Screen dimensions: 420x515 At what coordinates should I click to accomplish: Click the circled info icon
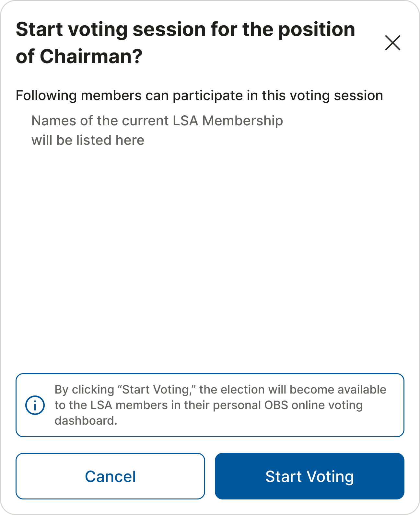click(35, 405)
